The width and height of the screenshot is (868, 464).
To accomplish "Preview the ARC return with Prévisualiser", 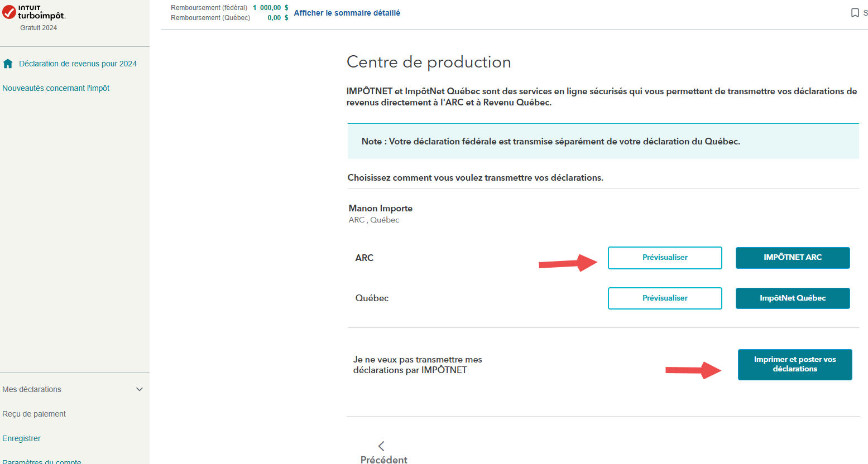I will (x=665, y=258).
